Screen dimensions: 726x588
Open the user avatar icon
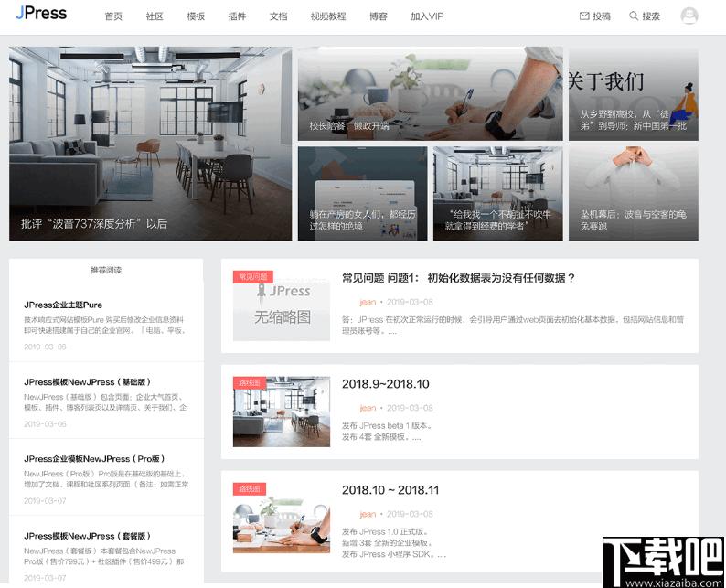689,16
